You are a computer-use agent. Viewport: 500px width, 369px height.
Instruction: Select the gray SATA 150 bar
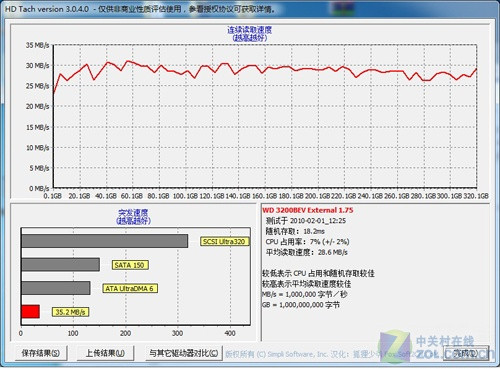point(60,264)
